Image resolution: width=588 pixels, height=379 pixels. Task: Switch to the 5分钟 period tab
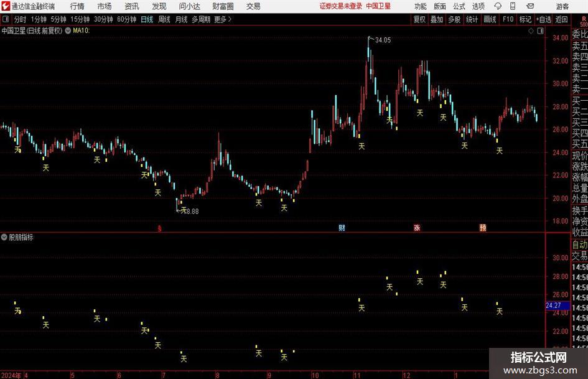(x=58, y=19)
